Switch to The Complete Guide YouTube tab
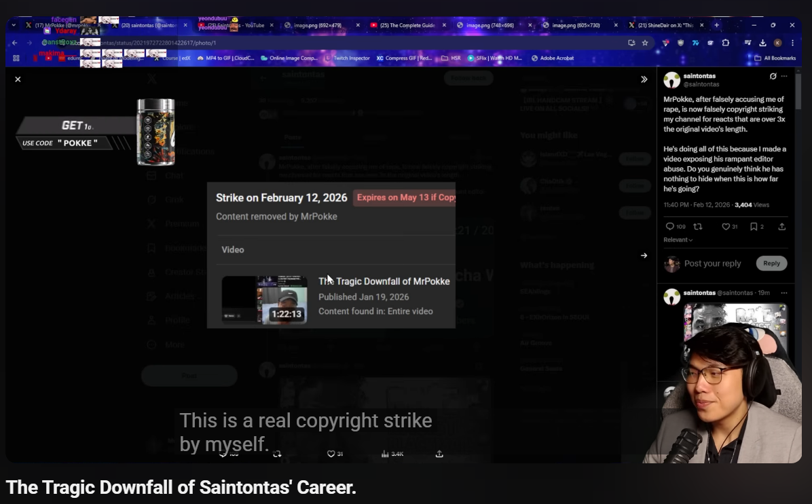Viewport: 812px width, 504px height. (x=407, y=25)
